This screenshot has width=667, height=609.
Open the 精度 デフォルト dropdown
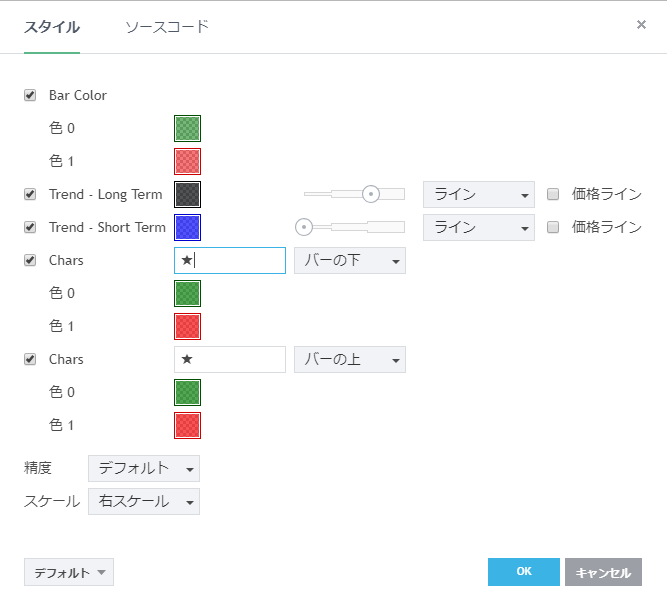pyautogui.click(x=143, y=468)
